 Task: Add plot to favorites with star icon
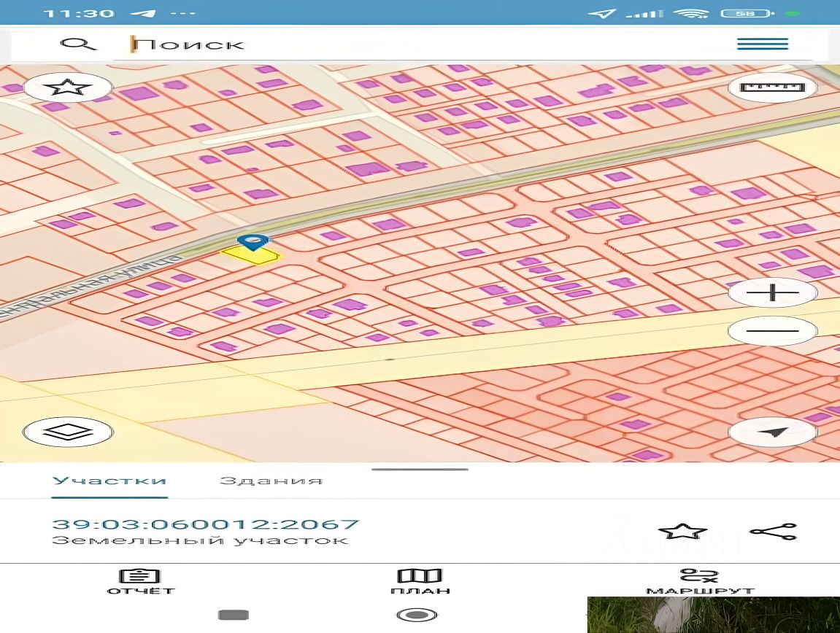click(682, 531)
